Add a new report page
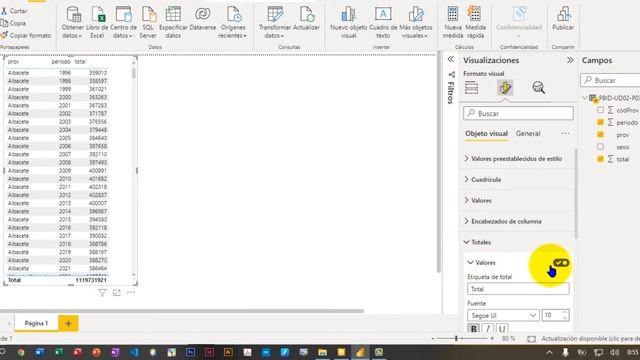 coord(68,323)
